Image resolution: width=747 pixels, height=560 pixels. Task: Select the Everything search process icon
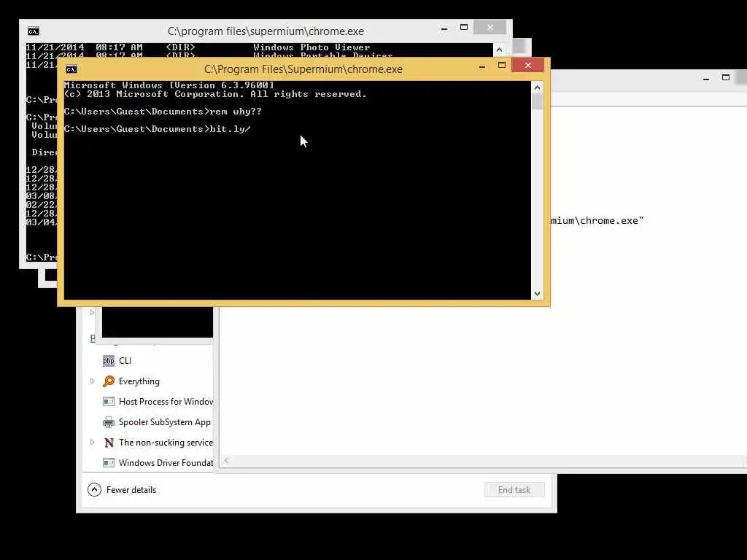pyautogui.click(x=109, y=381)
